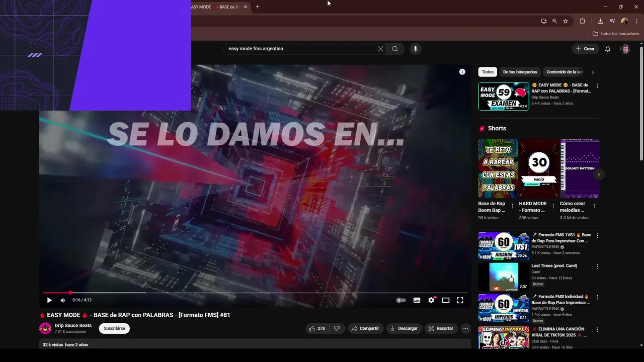Viewport: 644px width, 362px height.
Task: Open media controls in browser toolbar
Action: coord(612,21)
